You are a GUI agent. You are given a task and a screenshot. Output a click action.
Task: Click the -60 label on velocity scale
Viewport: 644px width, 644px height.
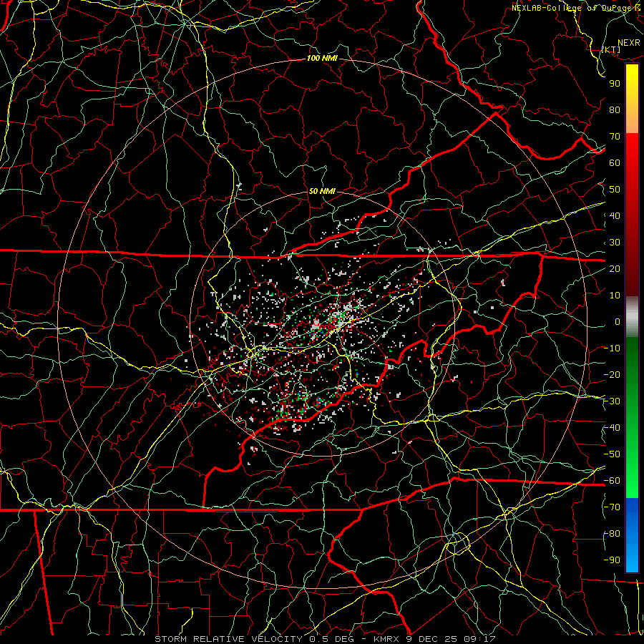pos(612,481)
